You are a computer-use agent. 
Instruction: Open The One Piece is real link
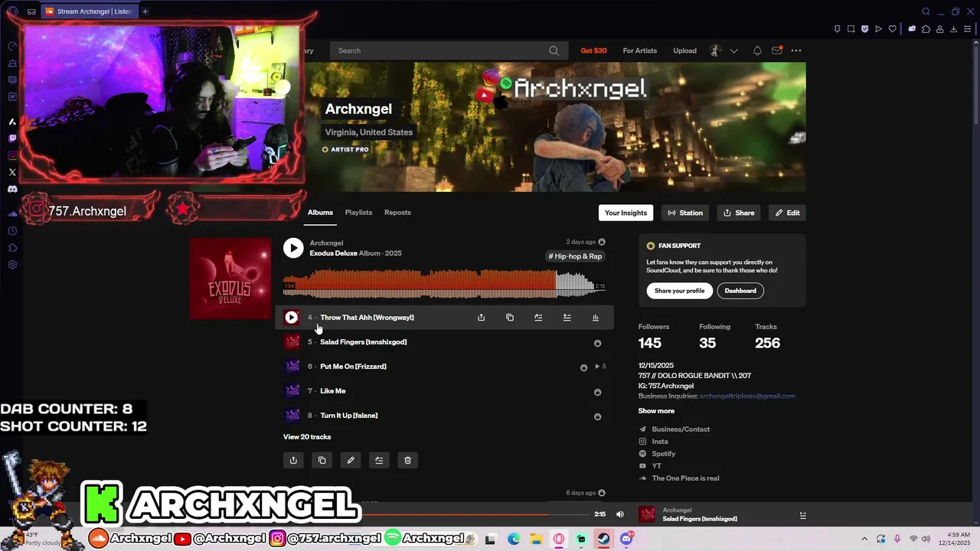685,478
